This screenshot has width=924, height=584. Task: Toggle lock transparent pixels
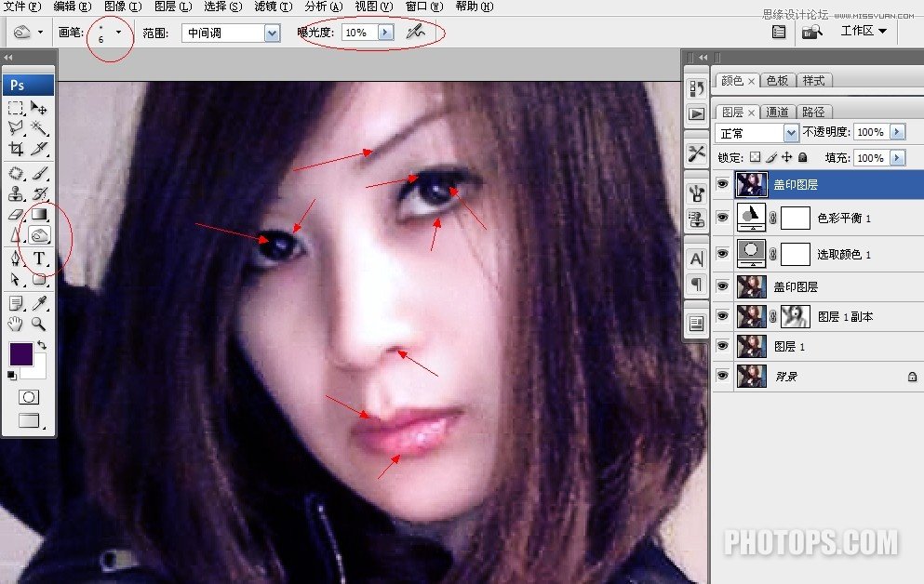[x=755, y=157]
